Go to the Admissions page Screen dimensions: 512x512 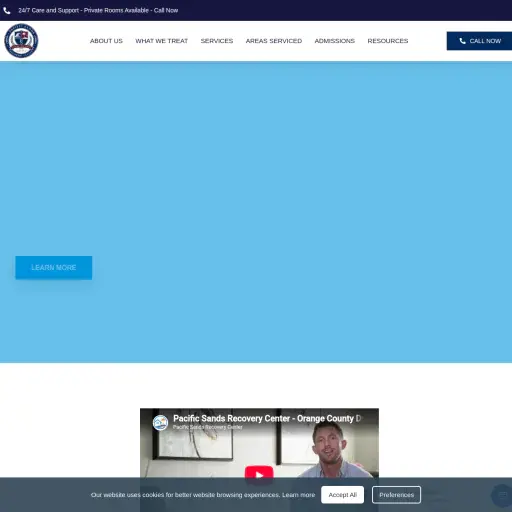pyautogui.click(x=335, y=41)
